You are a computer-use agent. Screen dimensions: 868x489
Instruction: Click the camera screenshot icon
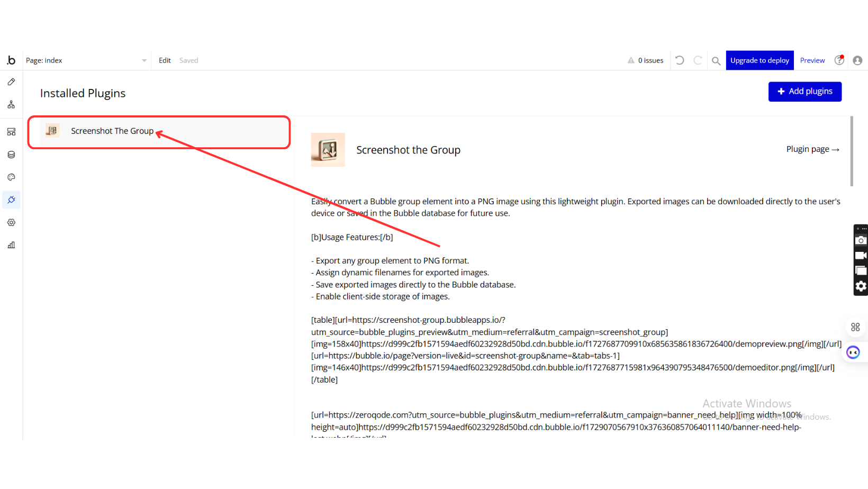[861, 240]
